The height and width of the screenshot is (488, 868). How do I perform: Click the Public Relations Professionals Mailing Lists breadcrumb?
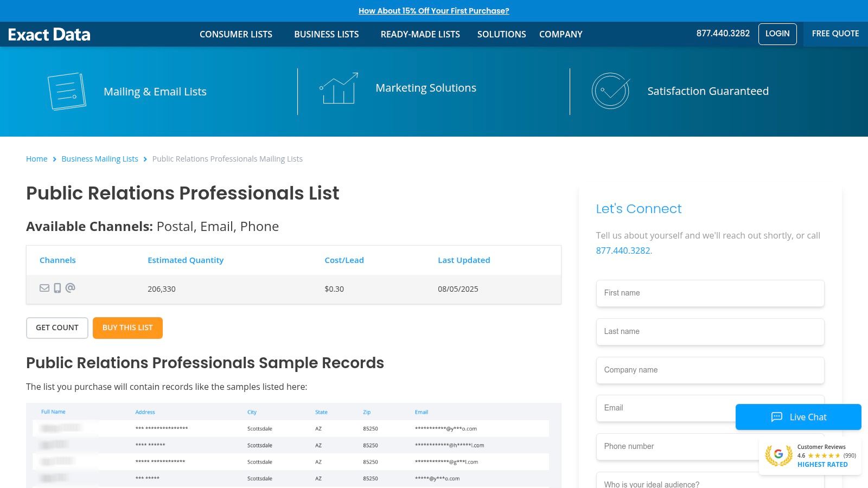tap(227, 159)
